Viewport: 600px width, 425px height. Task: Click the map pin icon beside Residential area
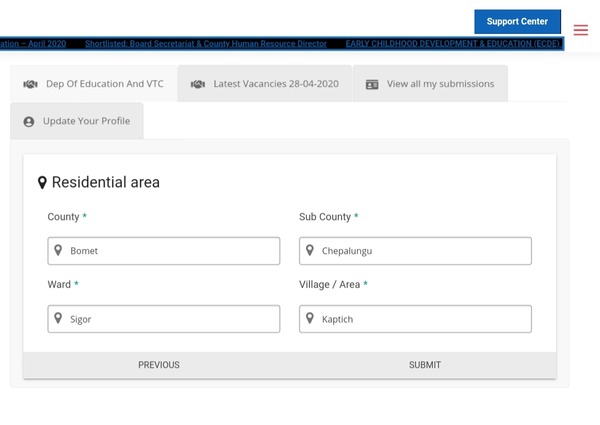coord(42,183)
